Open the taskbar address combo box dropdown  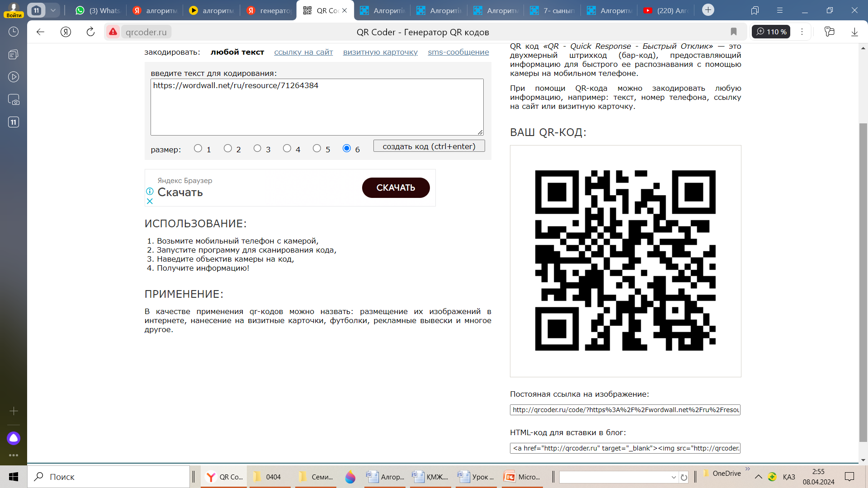click(x=673, y=477)
